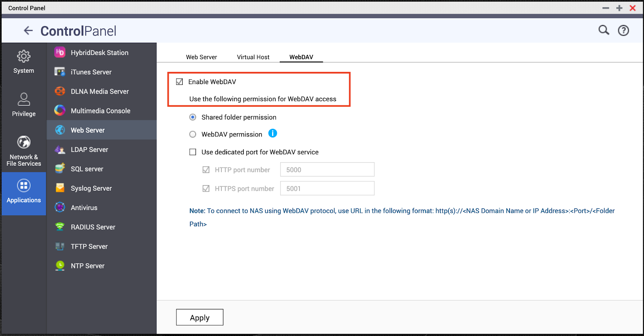644x336 pixels.
Task: Open the search magnifier icon
Action: 604,30
